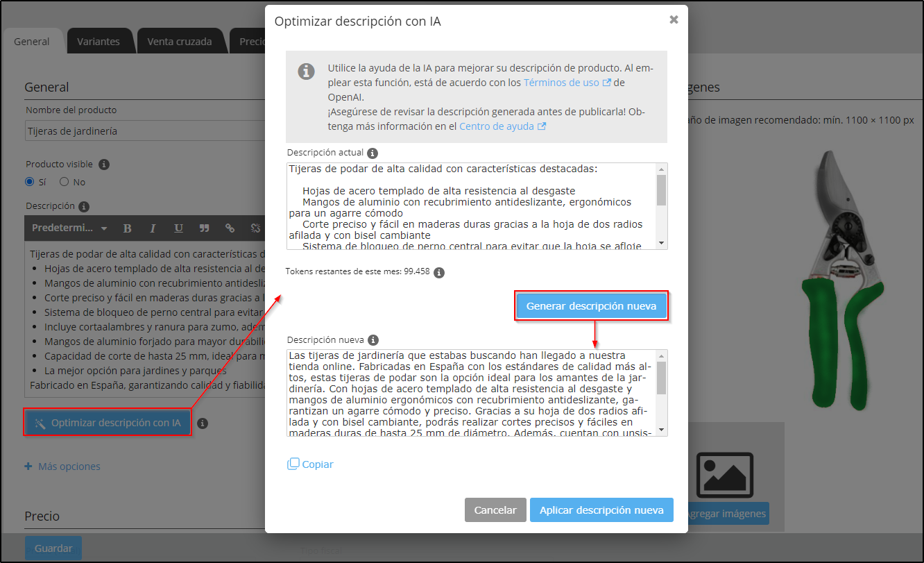Open info tooltip next to Tokens restantes
Viewport: 924px width, 563px height.
(x=438, y=271)
